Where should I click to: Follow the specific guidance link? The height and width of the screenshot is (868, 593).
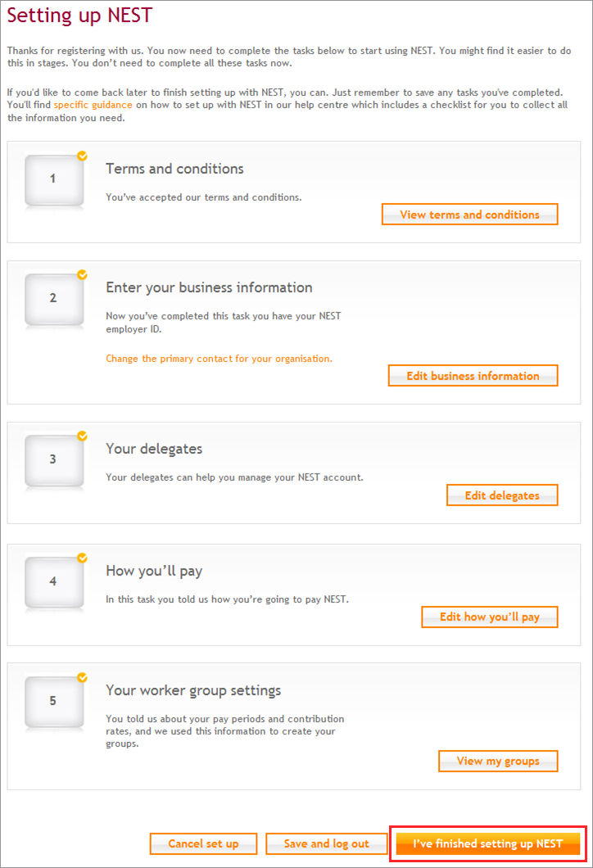coord(93,105)
